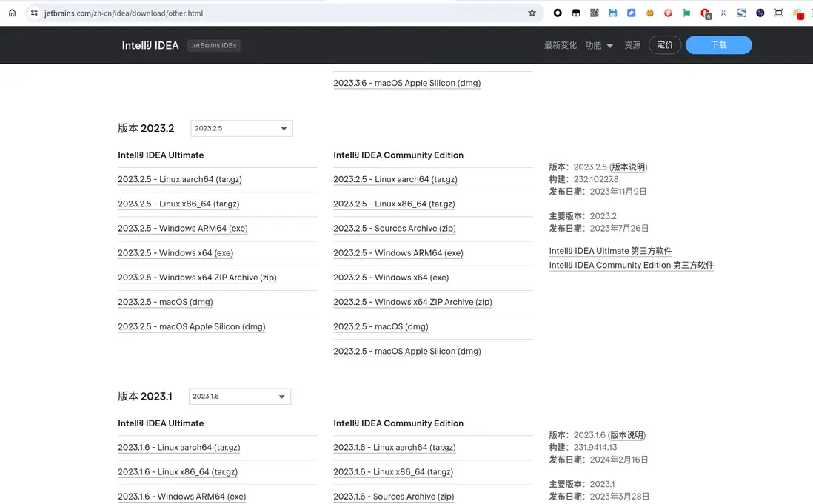Download Ultimate 2023.2.5 Windows ARM64 exe

pos(182,229)
